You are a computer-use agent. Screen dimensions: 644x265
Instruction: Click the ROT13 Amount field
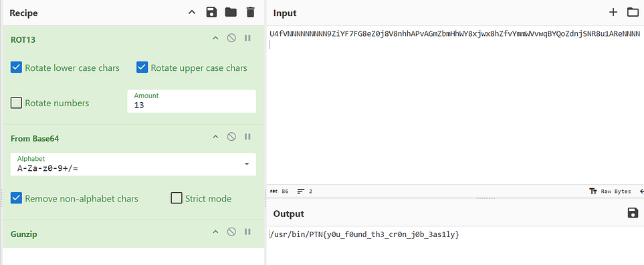tap(191, 101)
